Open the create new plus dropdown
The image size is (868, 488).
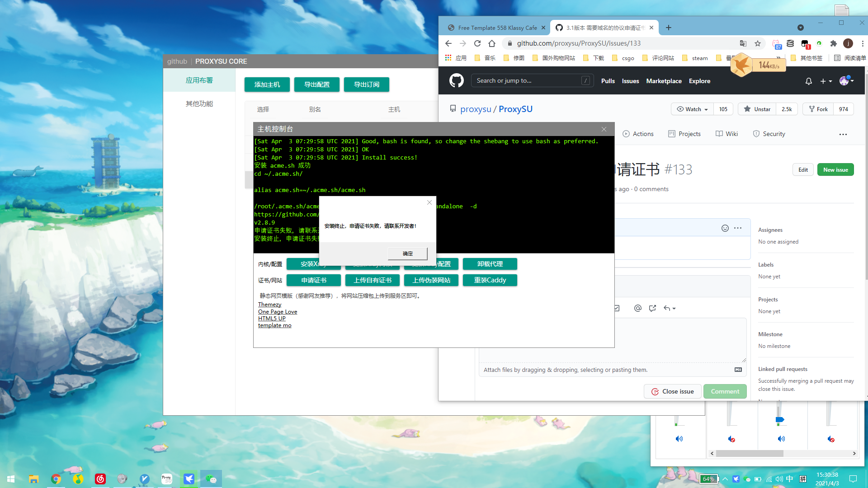click(x=826, y=81)
